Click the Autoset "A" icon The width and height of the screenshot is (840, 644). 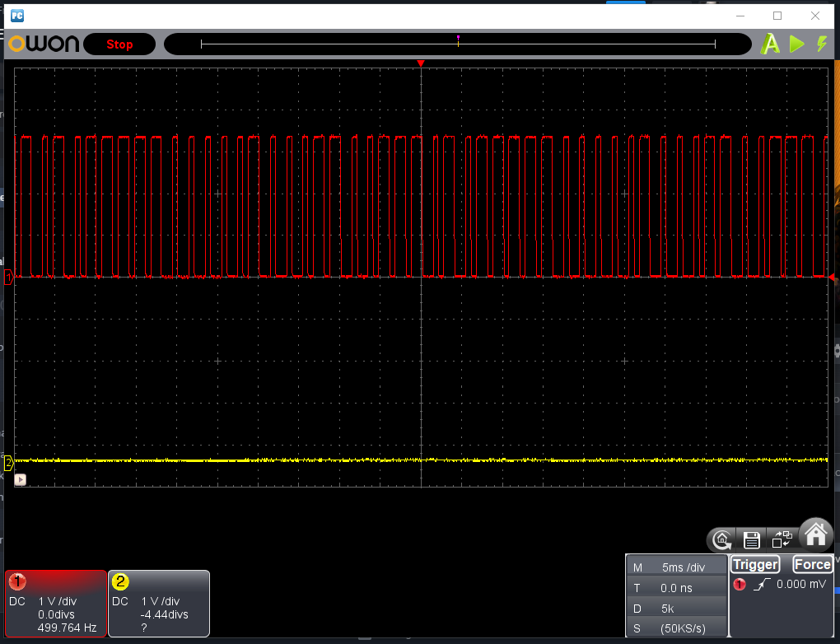pos(770,44)
